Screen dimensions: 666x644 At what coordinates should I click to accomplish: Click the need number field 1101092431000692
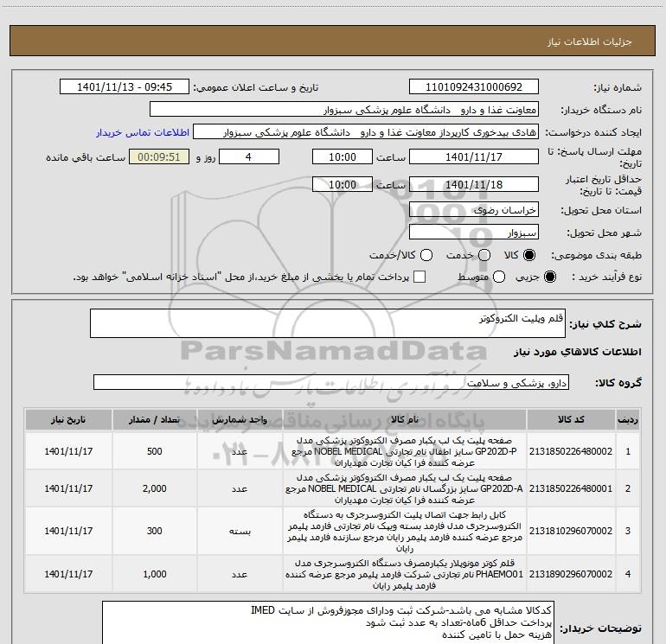(x=474, y=87)
